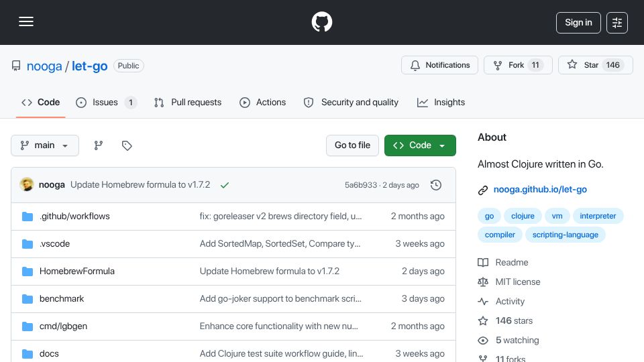This screenshot has height=362, width=644.
Task: Select the vm topic tag
Action: [557, 216]
